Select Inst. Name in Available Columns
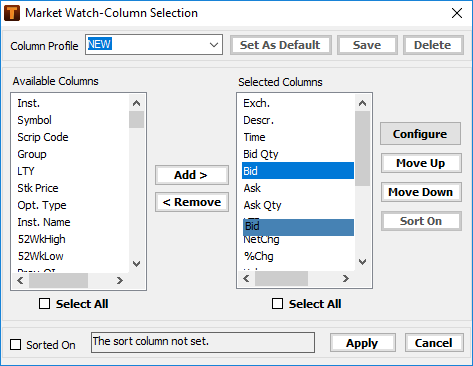This screenshot has width=473, height=366. point(44,222)
